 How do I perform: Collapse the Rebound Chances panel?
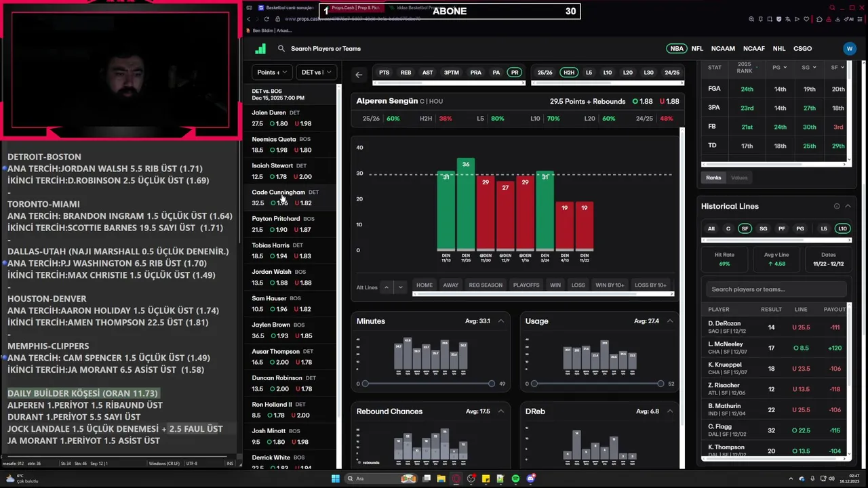pyautogui.click(x=501, y=411)
